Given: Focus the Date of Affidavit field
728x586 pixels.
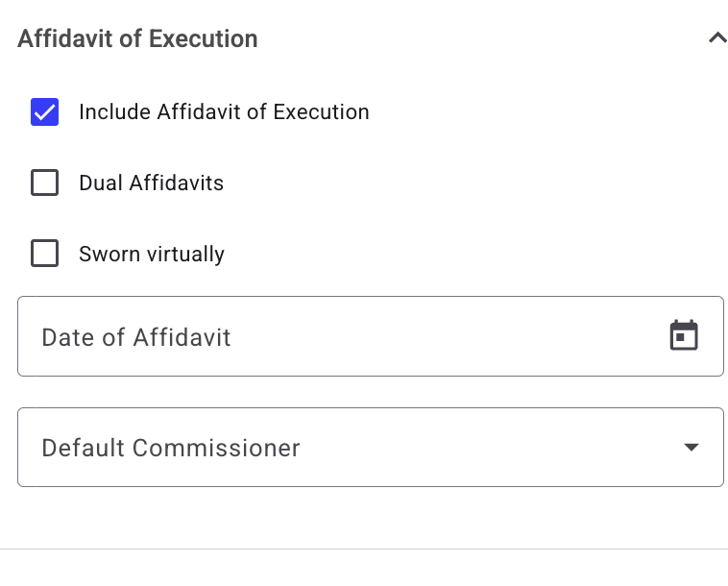Looking at the screenshot, I should point(371,336).
